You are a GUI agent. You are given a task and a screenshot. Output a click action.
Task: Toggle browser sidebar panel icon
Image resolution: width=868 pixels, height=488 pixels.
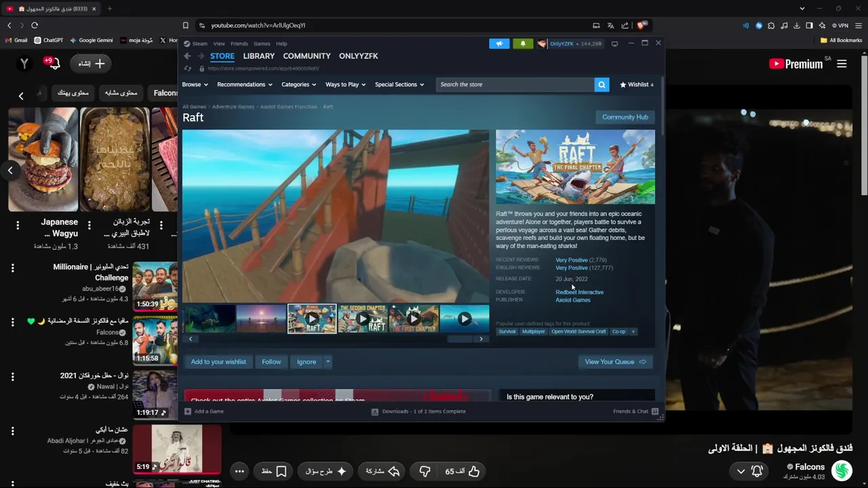(x=809, y=25)
